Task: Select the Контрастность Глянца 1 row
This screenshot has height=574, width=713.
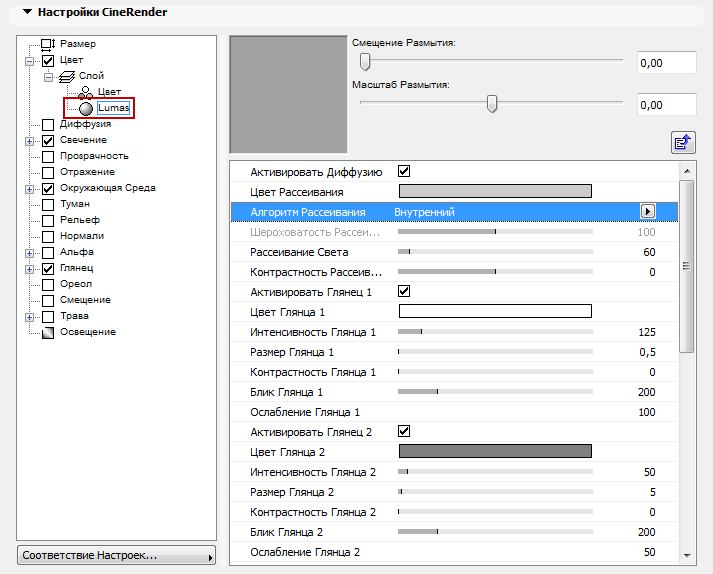Action: (x=454, y=372)
